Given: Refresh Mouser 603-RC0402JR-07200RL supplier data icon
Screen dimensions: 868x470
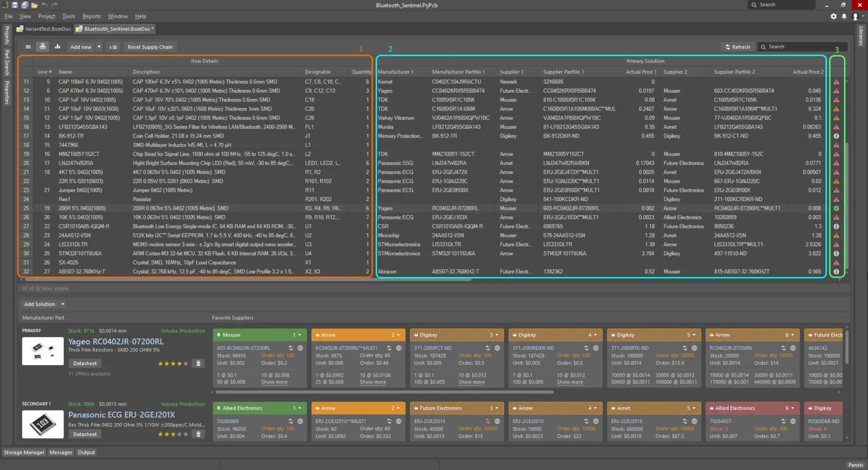Looking at the screenshot, I should [x=291, y=348].
